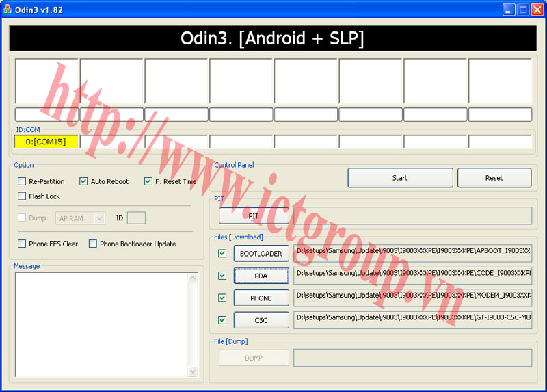Viewport: 547px width, 392px height.
Task: Choose a PDA firmware file
Action: (x=261, y=276)
